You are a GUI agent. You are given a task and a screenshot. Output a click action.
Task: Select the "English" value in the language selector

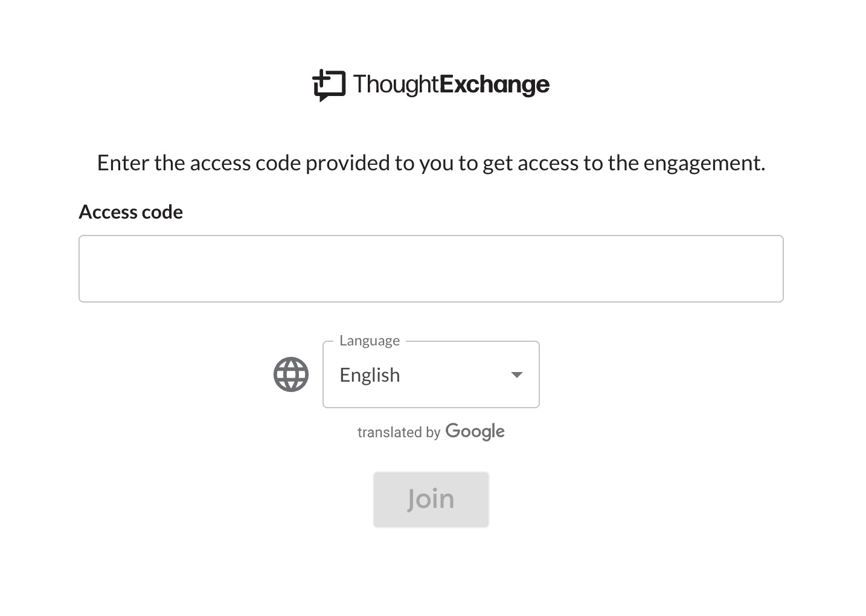pyautogui.click(x=370, y=375)
